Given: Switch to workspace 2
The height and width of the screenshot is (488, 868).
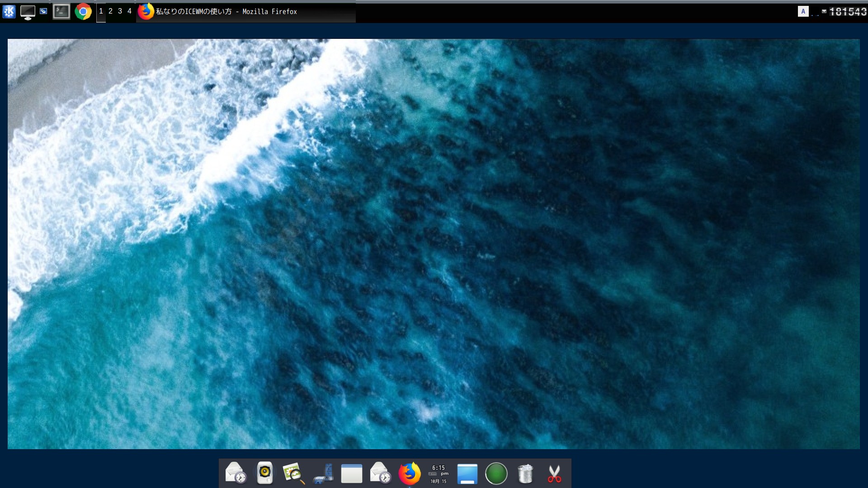Looking at the screenshot, I should [x=109, y=11].
